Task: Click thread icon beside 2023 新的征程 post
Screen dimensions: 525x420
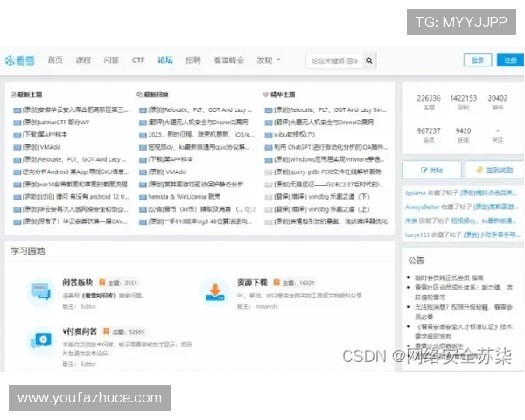Action: click(143, 135)
